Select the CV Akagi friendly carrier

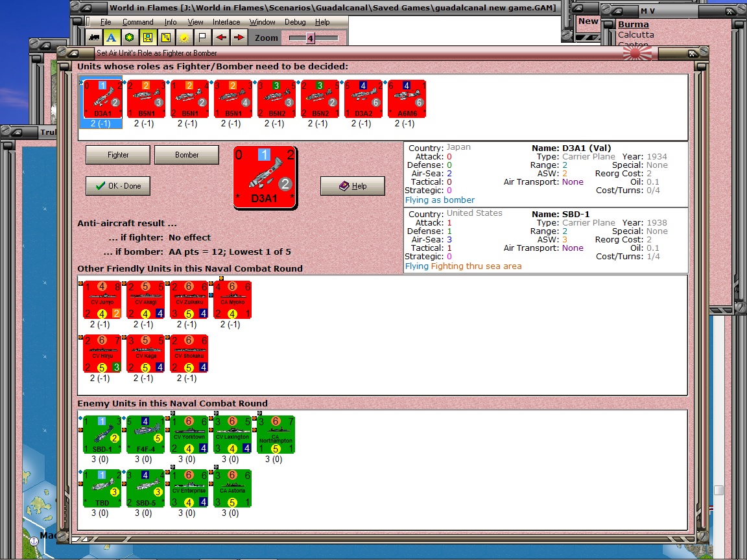coord(145,299)
